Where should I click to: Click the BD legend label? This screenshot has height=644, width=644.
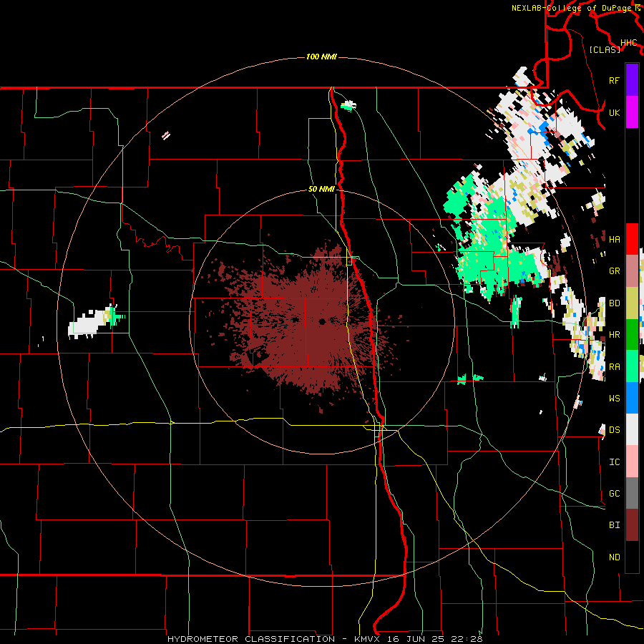click(614, 303)
